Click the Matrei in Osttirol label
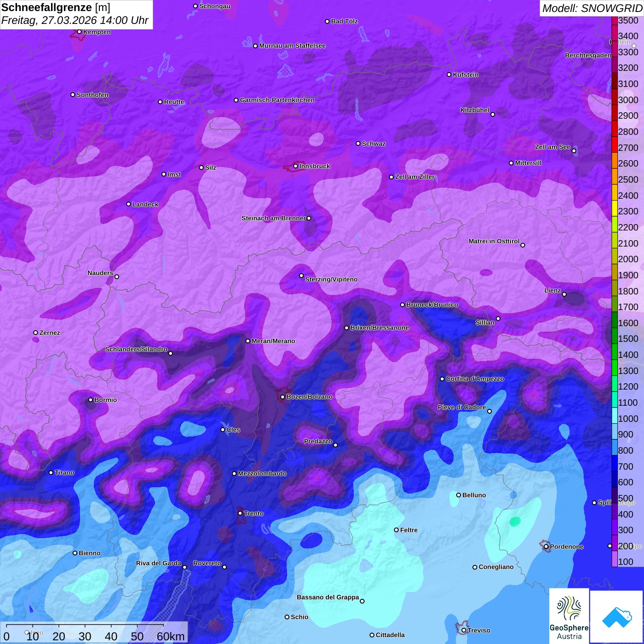This screenshot has height=644, width=644. pyautogui.click(x=494, y=241)
